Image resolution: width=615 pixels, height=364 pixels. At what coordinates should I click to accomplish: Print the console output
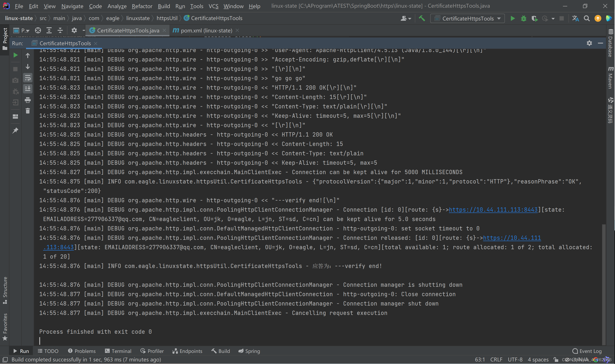point(28,100)
